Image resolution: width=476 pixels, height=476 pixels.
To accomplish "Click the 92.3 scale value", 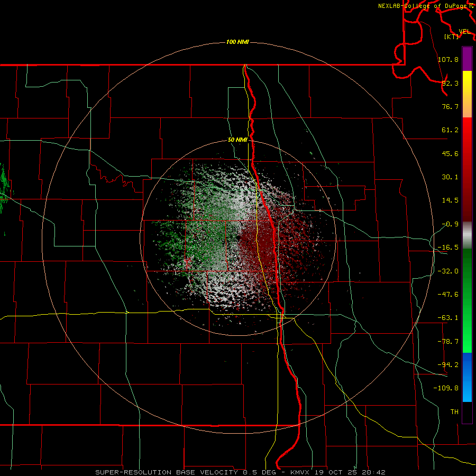I will coord(450,83).
